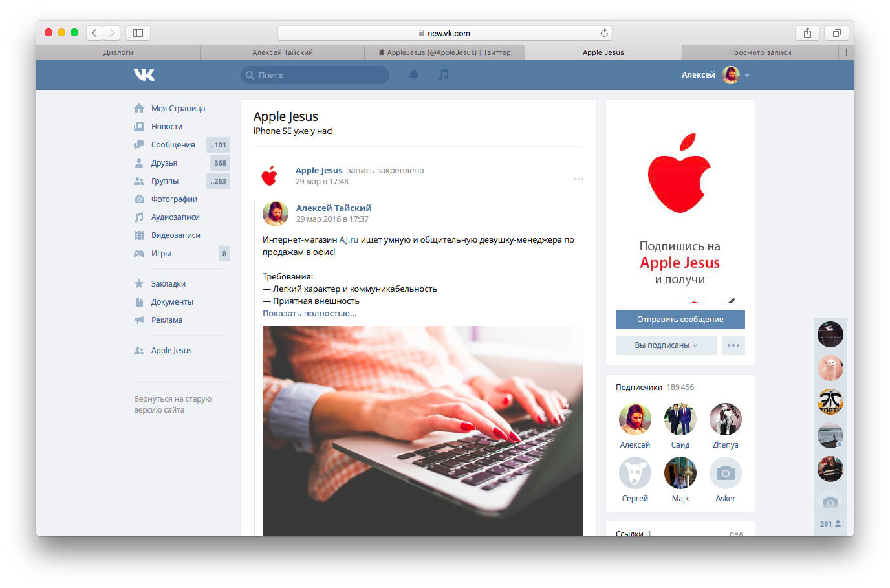The height and width of the screenshot is (588, 890).
Task: Click the red apple post author avatar
Action: point(270,176)
